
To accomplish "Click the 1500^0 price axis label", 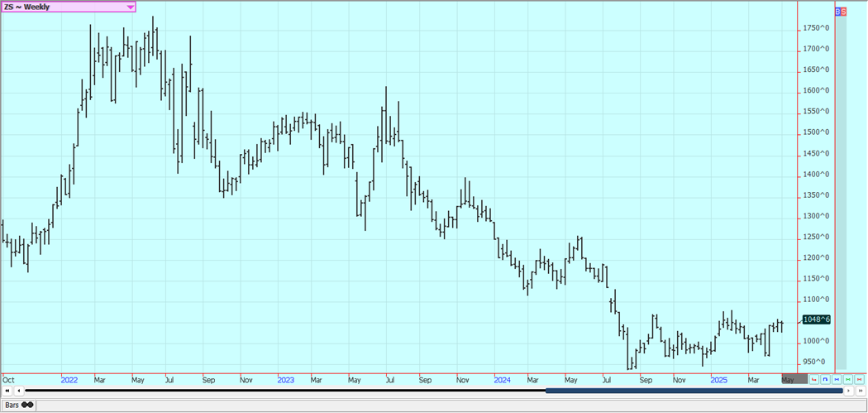I will (x=816, y=132).
